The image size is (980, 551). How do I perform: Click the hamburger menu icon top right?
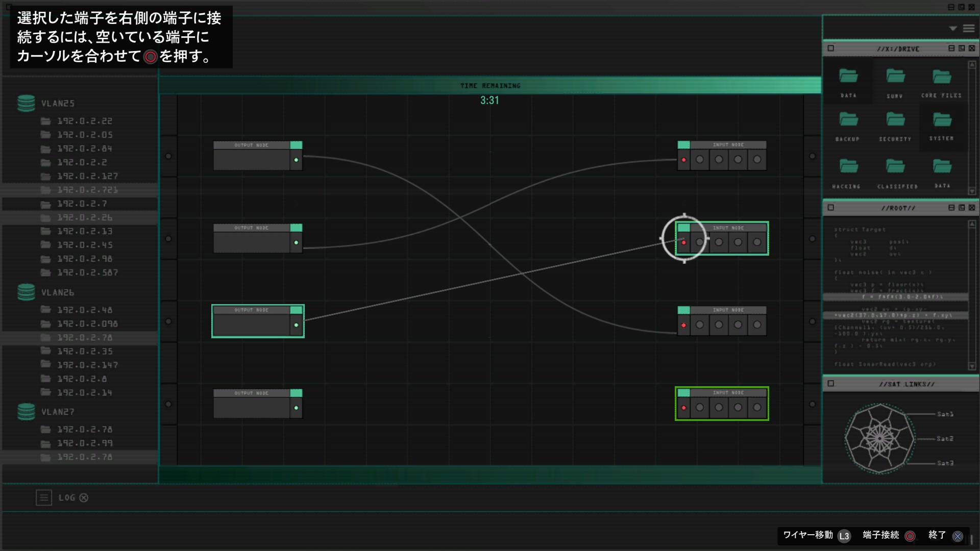click(968, 29)
